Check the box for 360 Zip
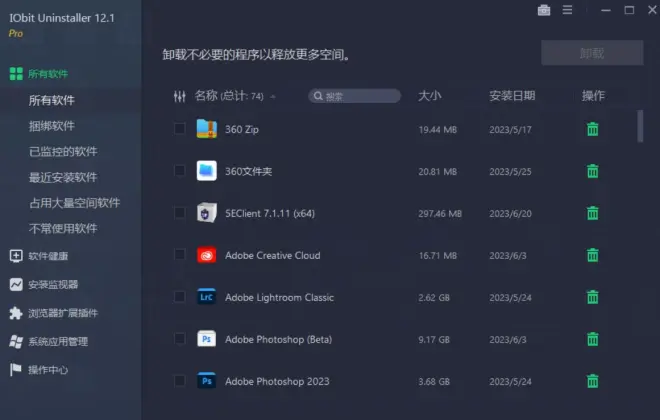The width and height of the screenshot is (660, 420). pyautogui.click(x=179, y=129)
